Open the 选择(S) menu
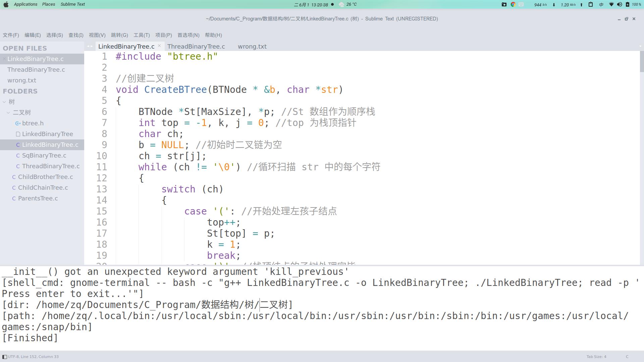 (54, 35)
